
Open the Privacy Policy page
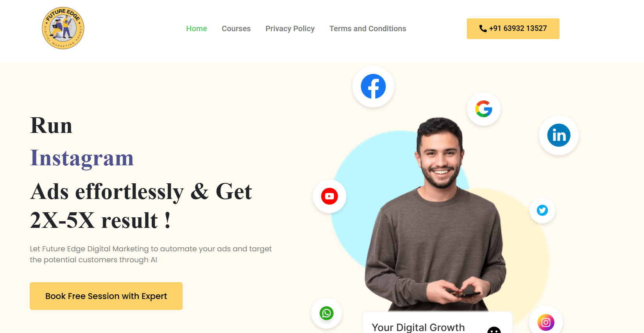[290, 29]
